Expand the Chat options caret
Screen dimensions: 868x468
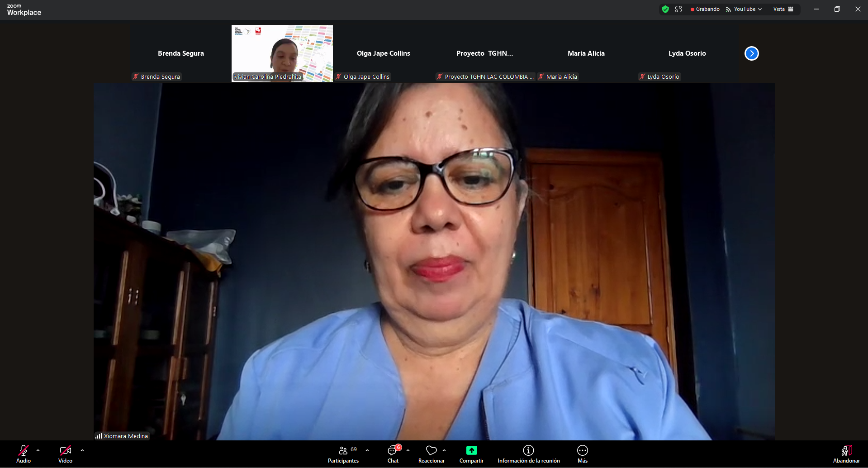tap(408, 451)
